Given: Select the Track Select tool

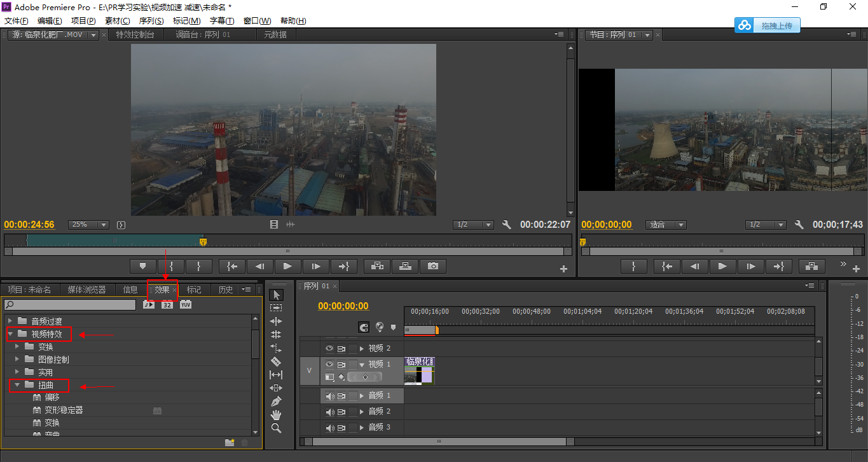Looking at the screenshot, I should (276, 308).
